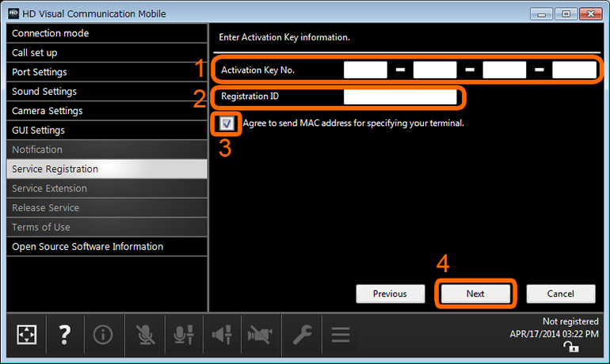Open the menu list icon with three lines
This screenshot has height=364, width=610.
(341, 335)
